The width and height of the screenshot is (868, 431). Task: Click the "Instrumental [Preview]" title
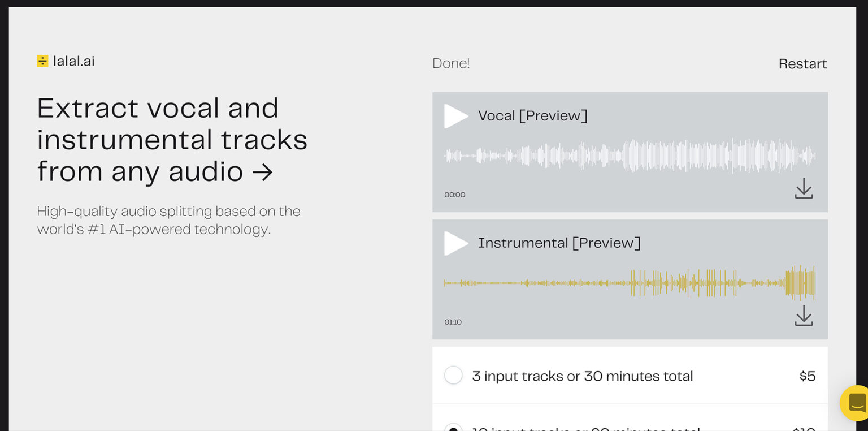pos(559,243)
